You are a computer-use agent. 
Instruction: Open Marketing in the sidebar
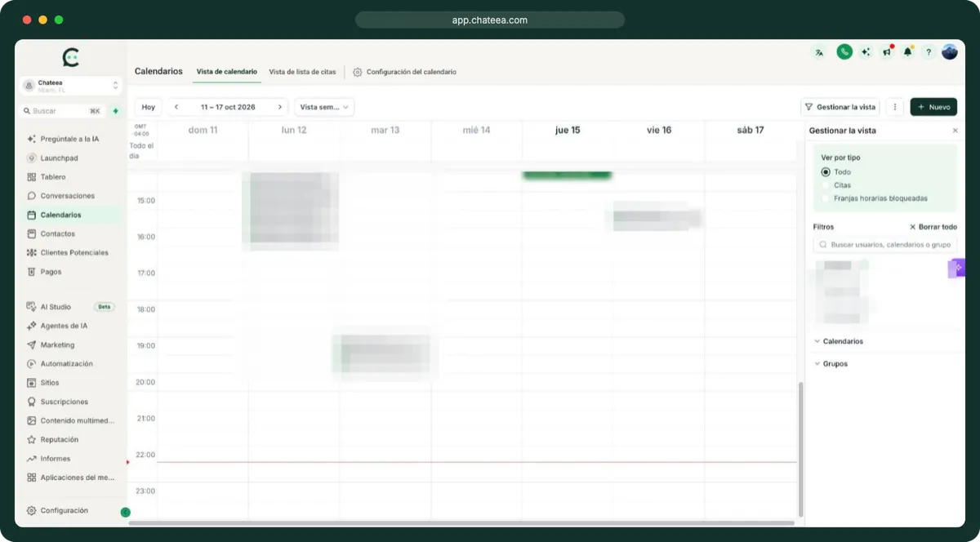click(71, 344)
